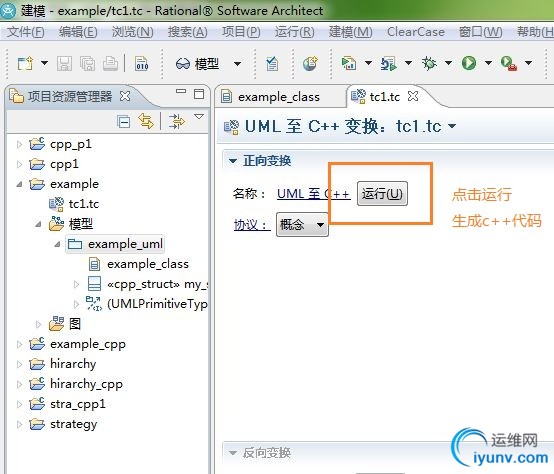Select the cpp1 project in tree

point(64,164)
